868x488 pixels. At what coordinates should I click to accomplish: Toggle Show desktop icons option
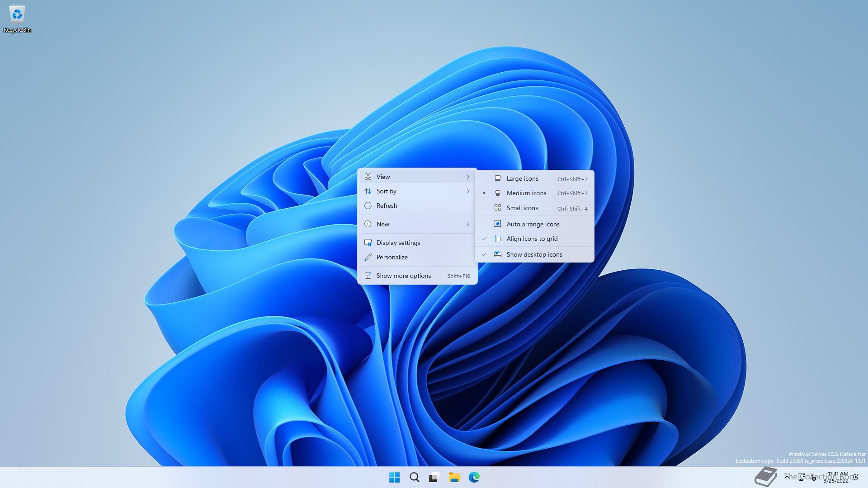coord(534,254)
